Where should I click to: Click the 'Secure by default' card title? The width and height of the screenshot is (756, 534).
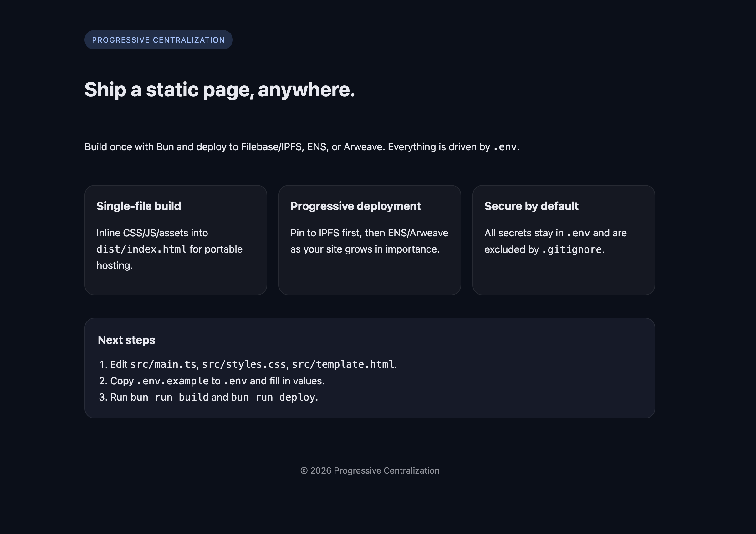pyautogui.click(x=531, y=206)
